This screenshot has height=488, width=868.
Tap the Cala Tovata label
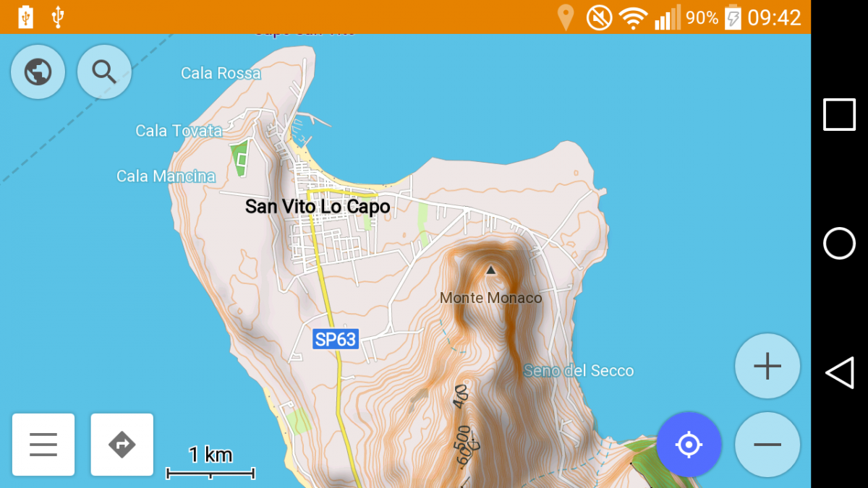pyautogui.click(x=179, y=131)
